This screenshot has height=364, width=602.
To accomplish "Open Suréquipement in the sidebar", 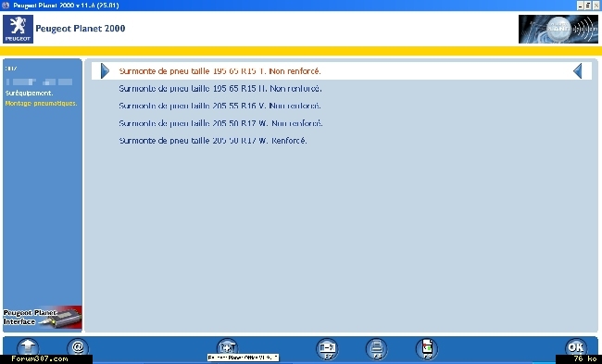I will (x=30, y=94).
